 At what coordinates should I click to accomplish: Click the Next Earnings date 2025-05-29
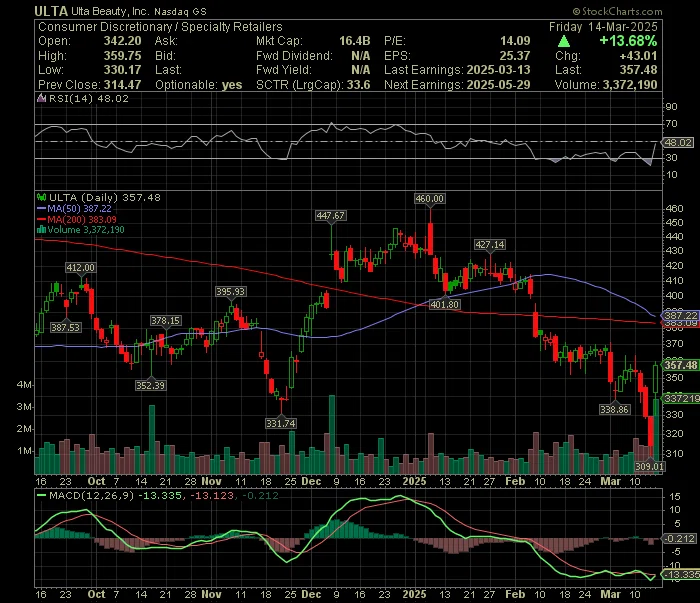click(498, 85)
